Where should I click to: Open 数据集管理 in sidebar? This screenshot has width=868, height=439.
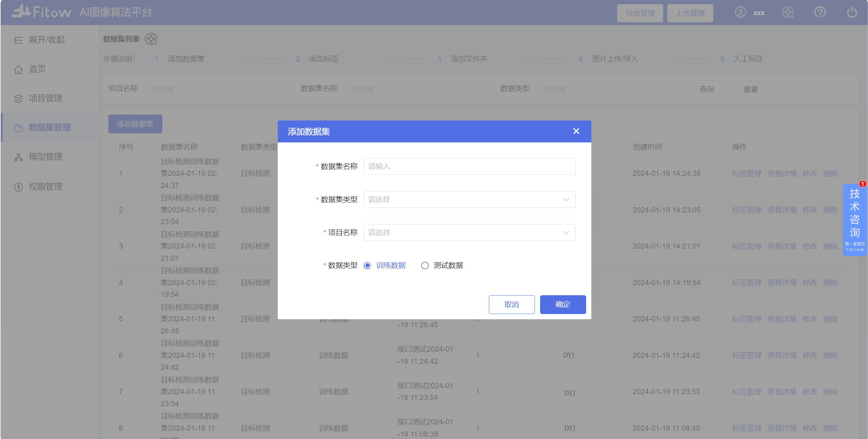(49, 127)
